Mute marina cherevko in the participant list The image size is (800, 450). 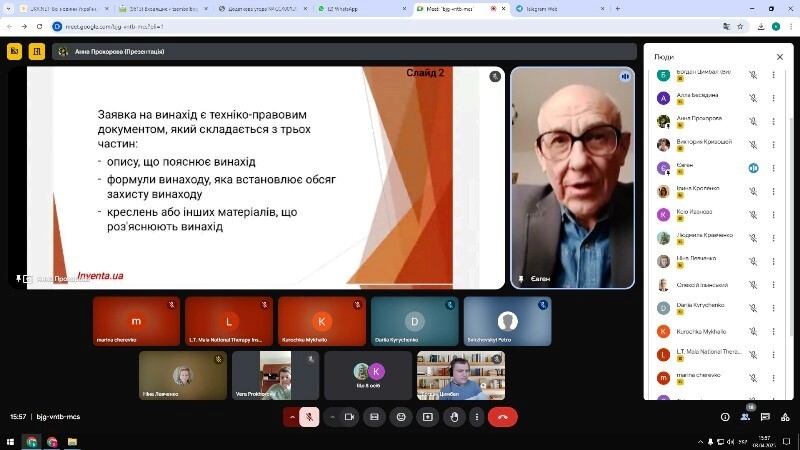pos(753,378)
